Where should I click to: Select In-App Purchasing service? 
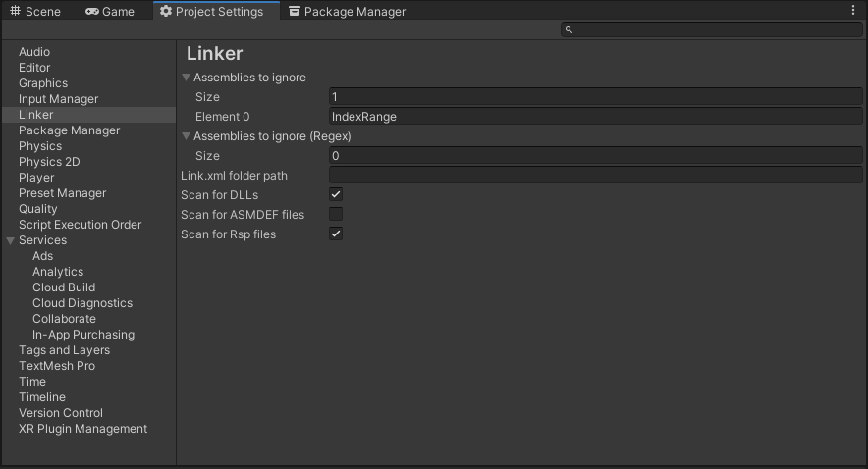[83, 335]
